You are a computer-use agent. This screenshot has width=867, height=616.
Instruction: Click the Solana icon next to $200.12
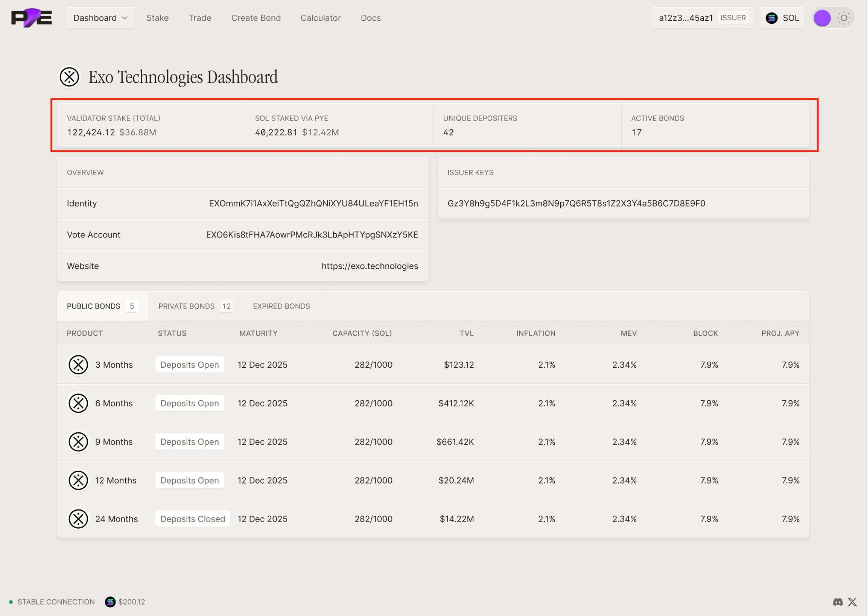click(110, 602)
